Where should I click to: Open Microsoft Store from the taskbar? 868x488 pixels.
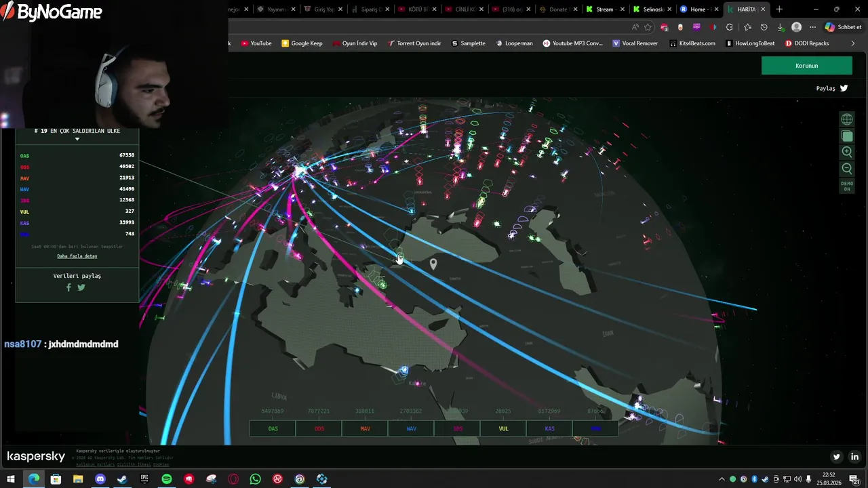[x=56, y=479]
